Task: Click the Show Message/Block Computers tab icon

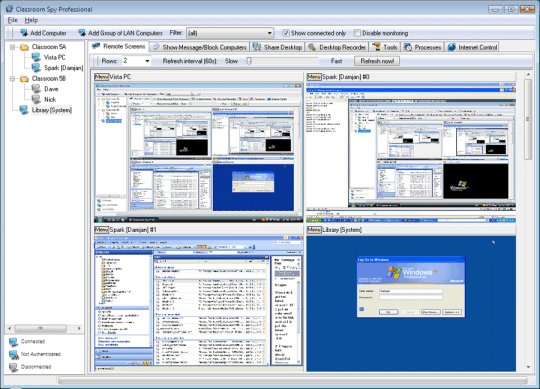Action: click(x=156, y=47)
